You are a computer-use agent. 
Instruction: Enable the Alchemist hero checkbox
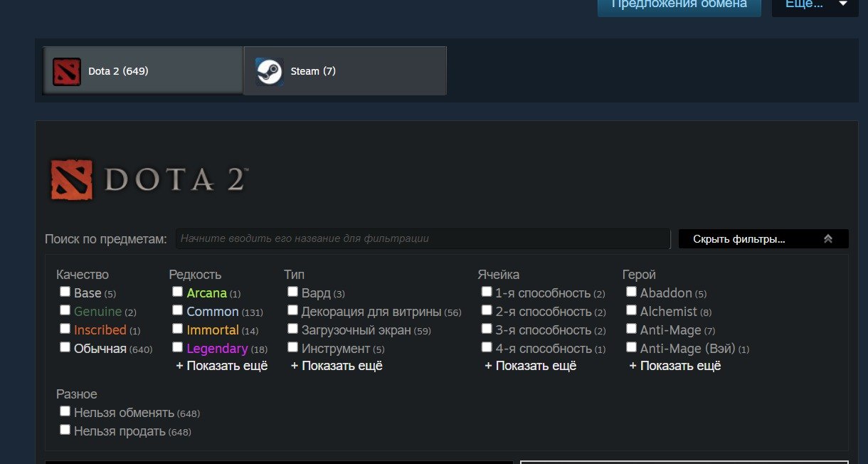[632, 310]
